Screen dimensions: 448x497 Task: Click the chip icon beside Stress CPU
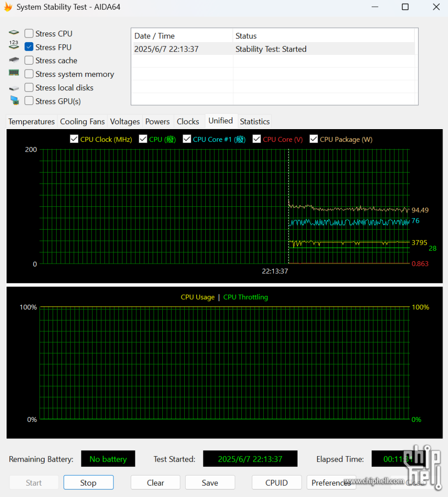point(14,32)
